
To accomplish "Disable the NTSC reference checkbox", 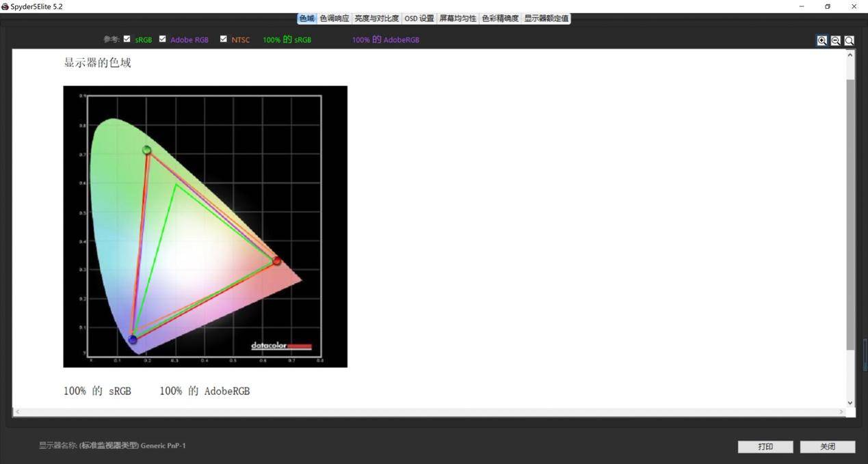I will tap(223, 39).
